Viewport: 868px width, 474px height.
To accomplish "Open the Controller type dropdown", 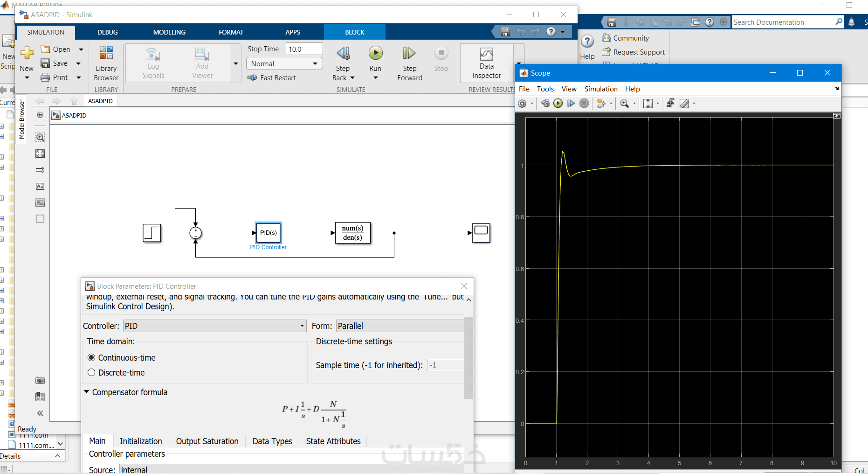I will coord(214,326).
